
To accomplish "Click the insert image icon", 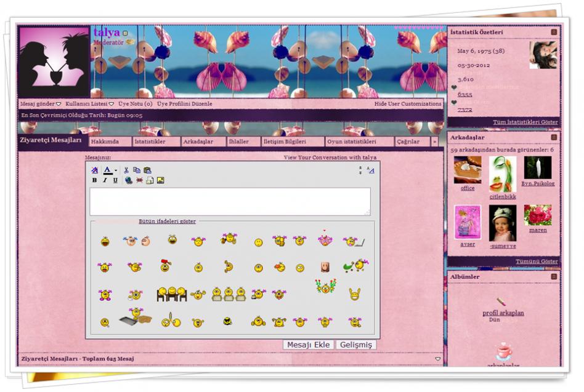I will (x=160, y=180).
